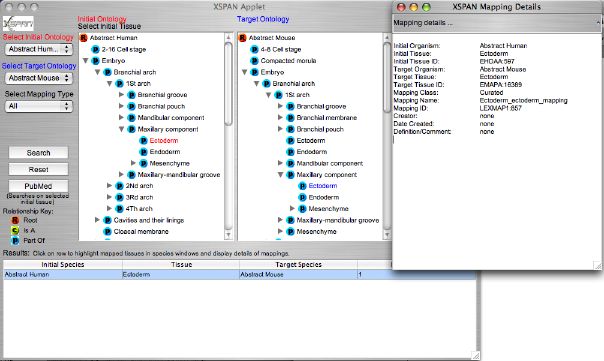Click the icon beside blue Ectoderm in mouse tree
The height and width of the screenshot is (361, 604).
[x=302, y=186]
